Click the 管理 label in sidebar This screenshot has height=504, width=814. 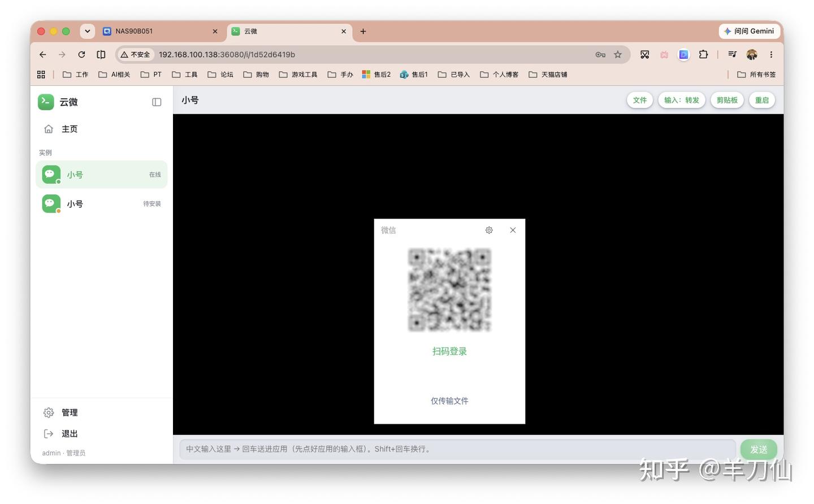70,412
